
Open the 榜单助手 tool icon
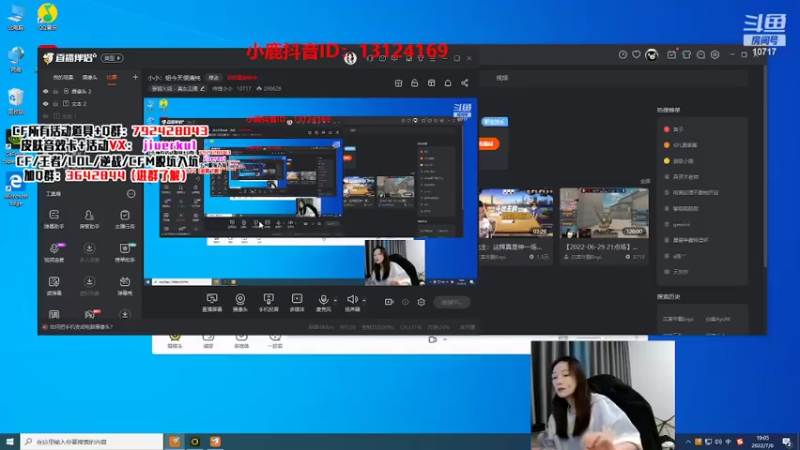(124, 252)
